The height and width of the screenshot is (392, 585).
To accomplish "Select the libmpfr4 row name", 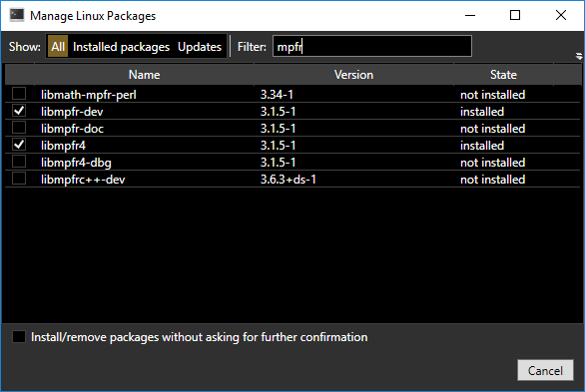I will click(x=64, y=146).
